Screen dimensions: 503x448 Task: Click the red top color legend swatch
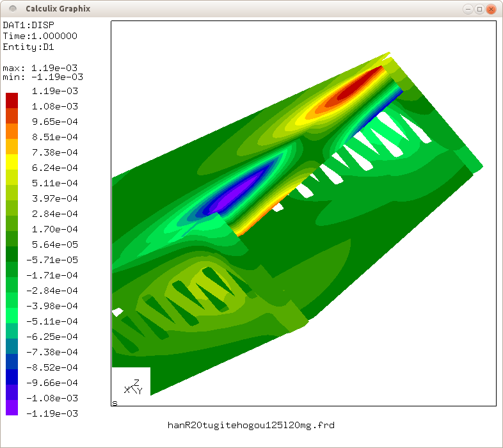point(12,100)
